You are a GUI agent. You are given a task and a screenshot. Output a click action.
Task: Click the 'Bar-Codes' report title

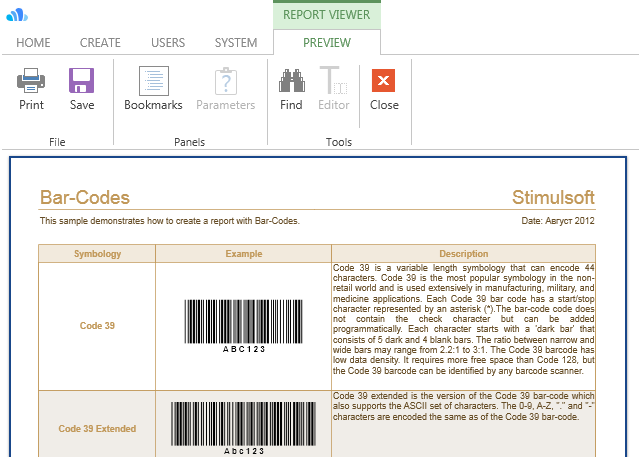point(85,198)
